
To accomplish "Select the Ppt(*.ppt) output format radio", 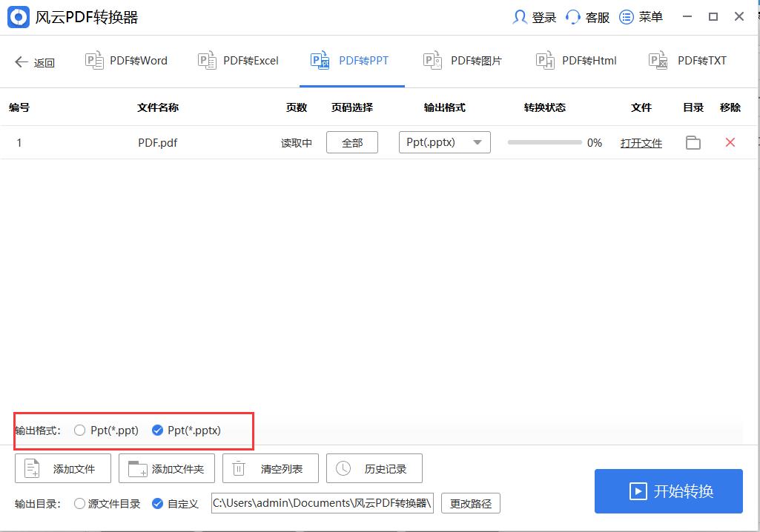I will point(79,430).
